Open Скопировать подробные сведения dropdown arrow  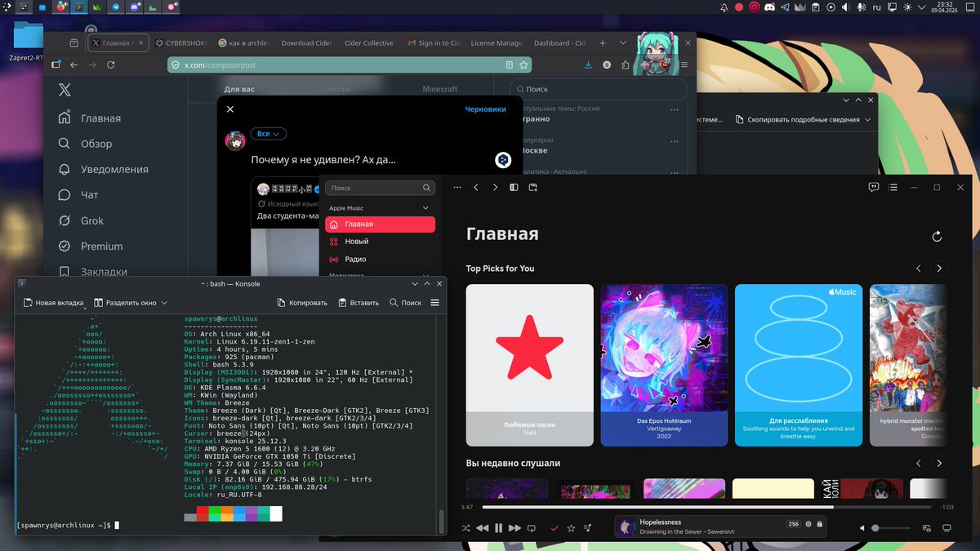(867, 119)
